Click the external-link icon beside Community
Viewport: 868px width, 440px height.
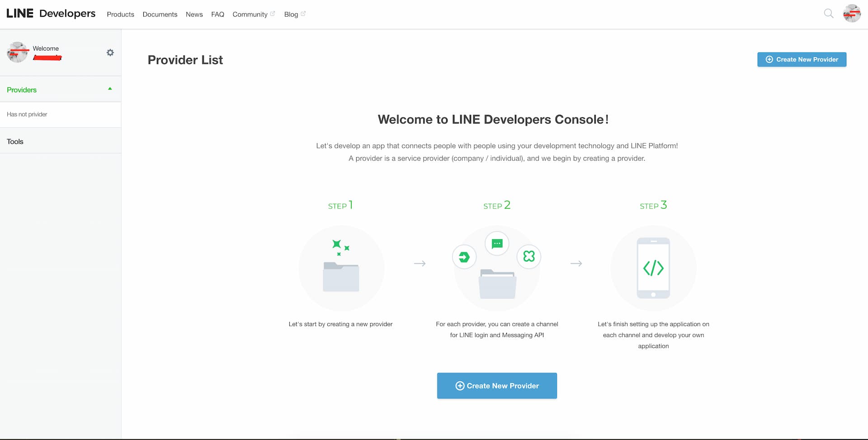pos(273,14)
